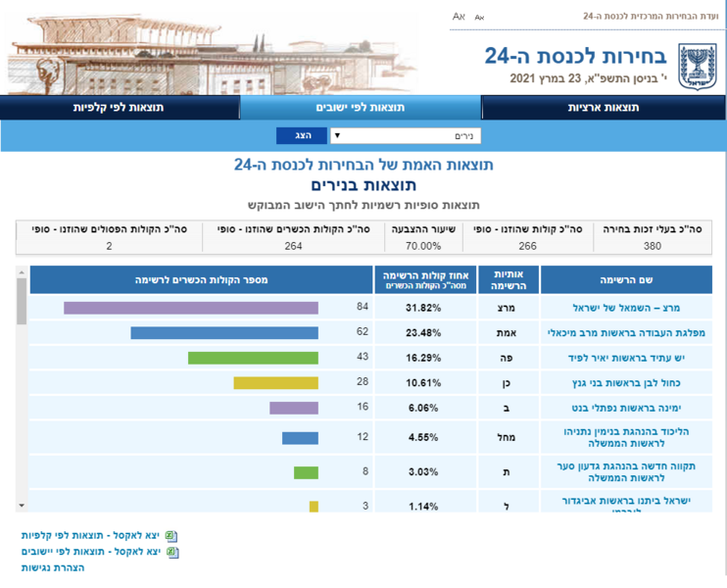Open the הליכוד בהנהגת בנימין נתניהו link
Image resolution: width=727 pixels, height=588 pixels.
(626, 437)
